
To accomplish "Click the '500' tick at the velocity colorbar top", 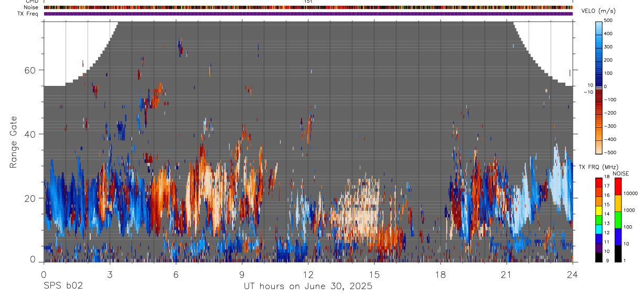I will click(x=609, y=20).
